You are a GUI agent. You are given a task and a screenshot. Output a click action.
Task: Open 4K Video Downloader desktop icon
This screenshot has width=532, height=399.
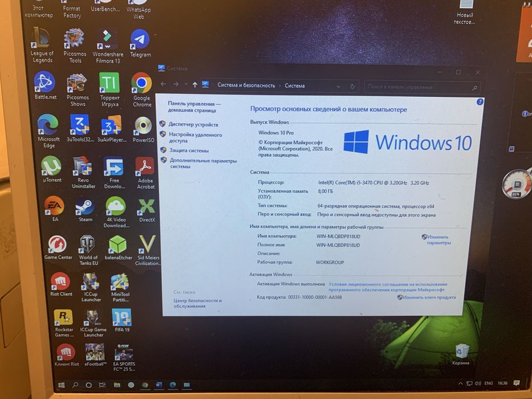click(116, 212)
